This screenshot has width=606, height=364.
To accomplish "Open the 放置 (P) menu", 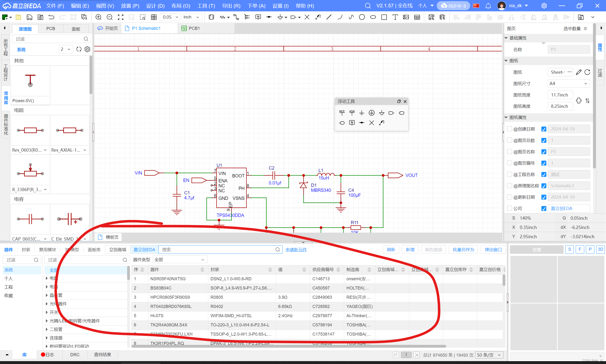I will click(130, 6).
